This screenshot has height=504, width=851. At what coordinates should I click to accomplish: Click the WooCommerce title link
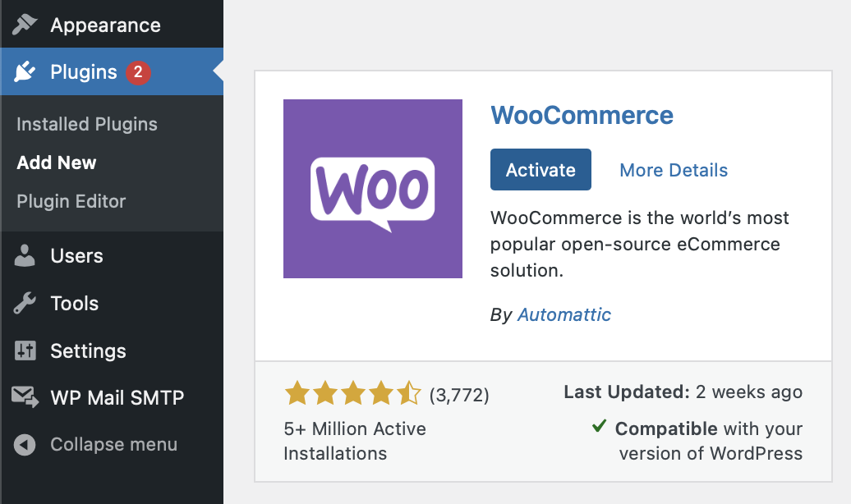(582, 116)
